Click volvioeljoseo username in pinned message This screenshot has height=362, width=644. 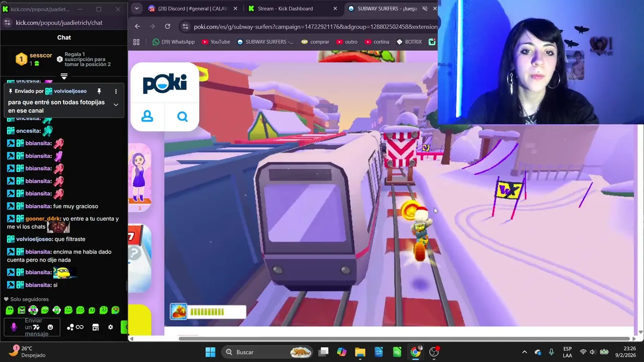point(70,91)
